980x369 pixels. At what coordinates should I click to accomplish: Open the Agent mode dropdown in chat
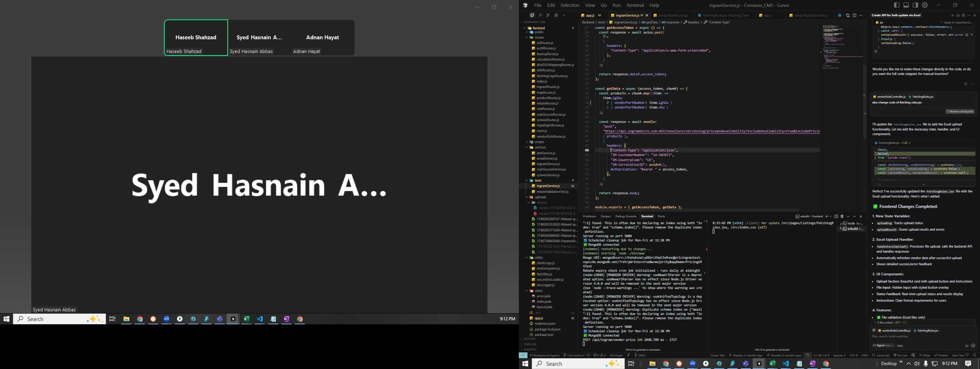[883, 346]
